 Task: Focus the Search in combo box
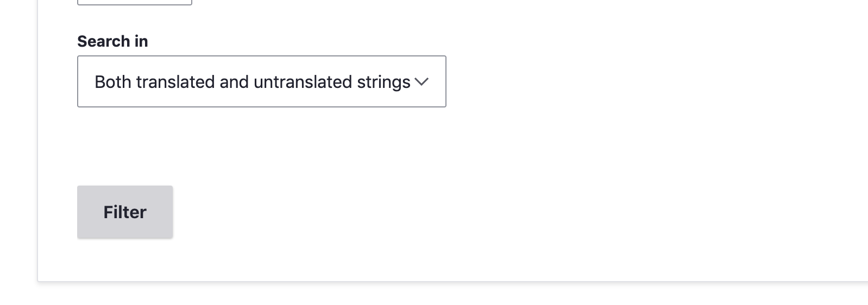(x=261, y=81)
